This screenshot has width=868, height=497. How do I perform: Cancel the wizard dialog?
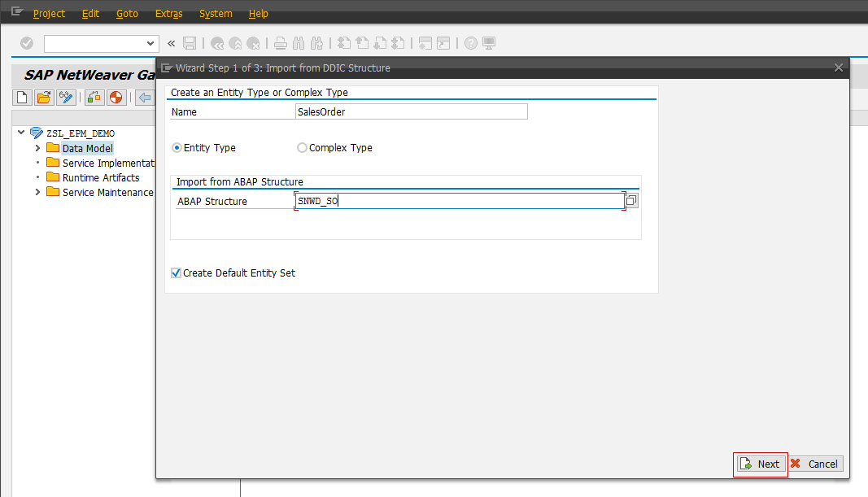[815, 464]
